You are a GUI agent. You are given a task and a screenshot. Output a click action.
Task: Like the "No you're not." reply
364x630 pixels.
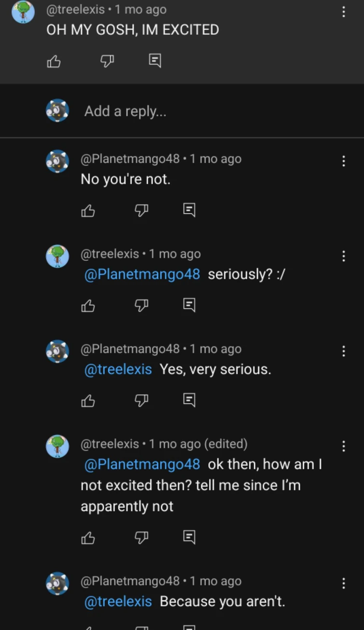(88, 210)
